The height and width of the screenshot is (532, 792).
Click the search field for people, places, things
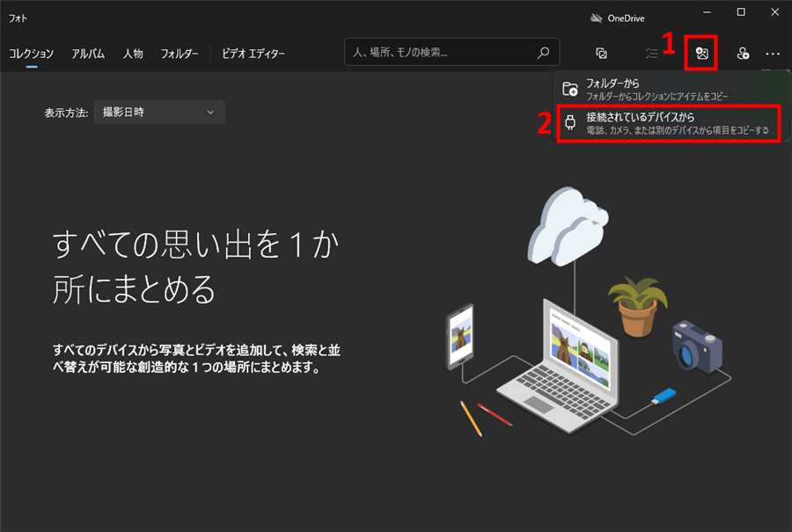(x=451, y=52)
